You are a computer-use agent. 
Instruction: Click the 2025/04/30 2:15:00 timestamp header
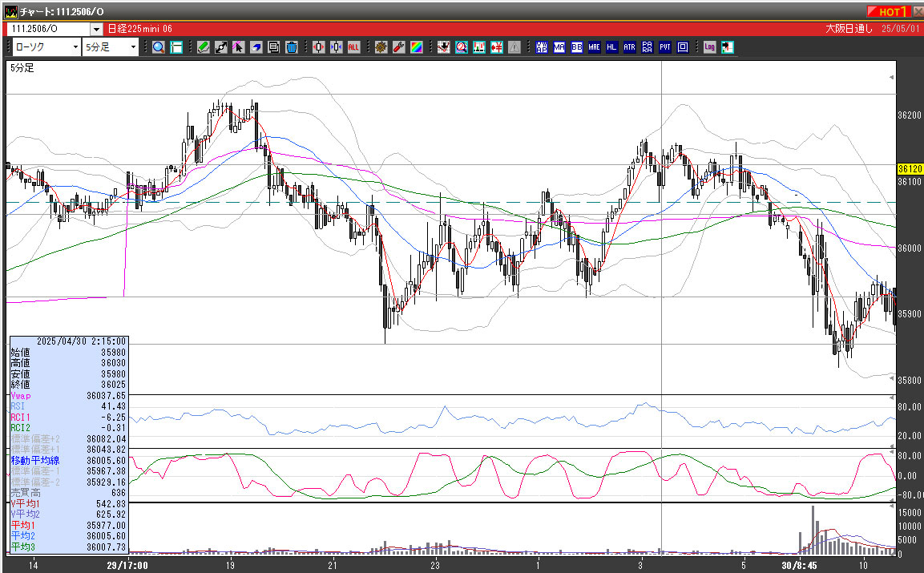[x=81, y=341]
